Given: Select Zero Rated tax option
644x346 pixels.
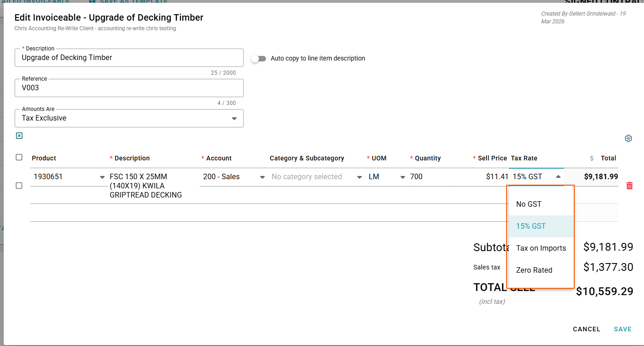Looking at the screenshot, I should point(534,270).
